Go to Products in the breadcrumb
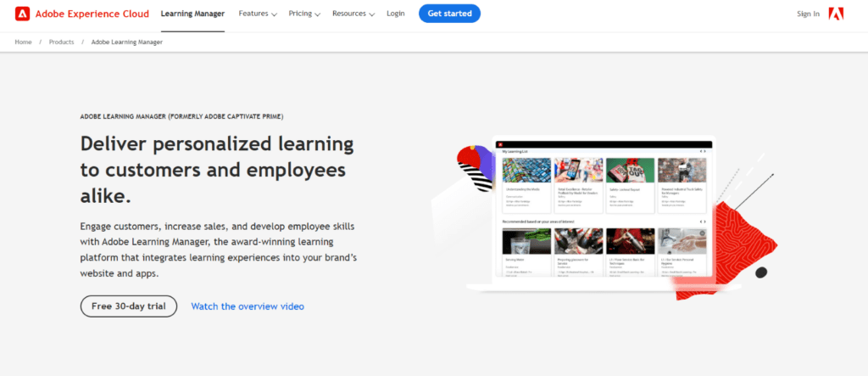Image resolution: width=868 pixels, height=376 pixels. (61, 42)
